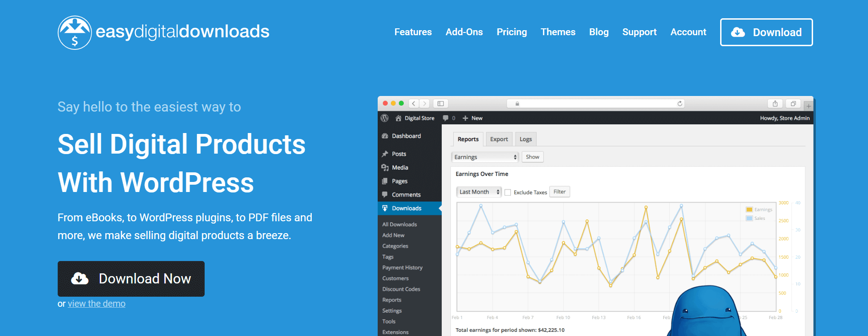The height and width of the screenshot is (336, 868).
Task: Open the Add-Ons menu item
Action: click(x=464, y=32)
